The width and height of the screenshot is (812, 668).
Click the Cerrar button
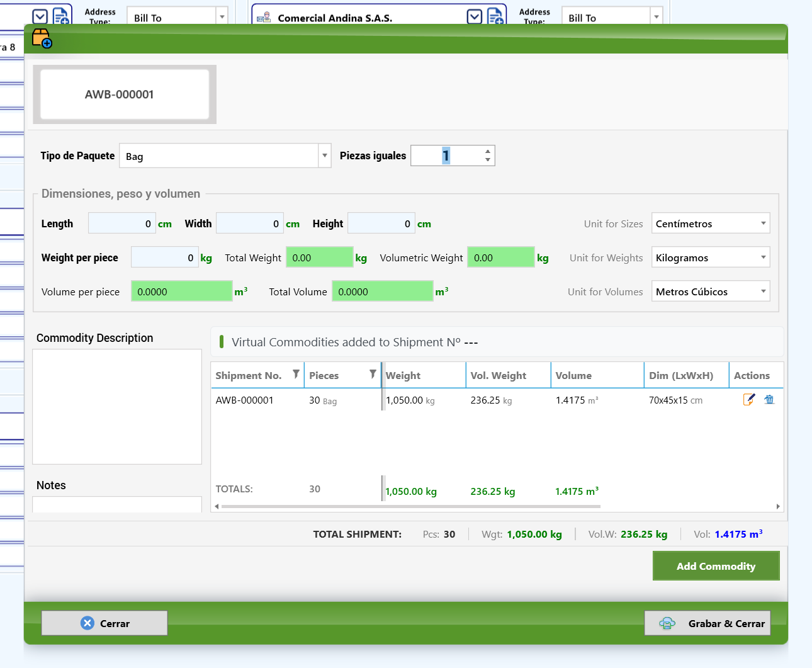[104, 623]
